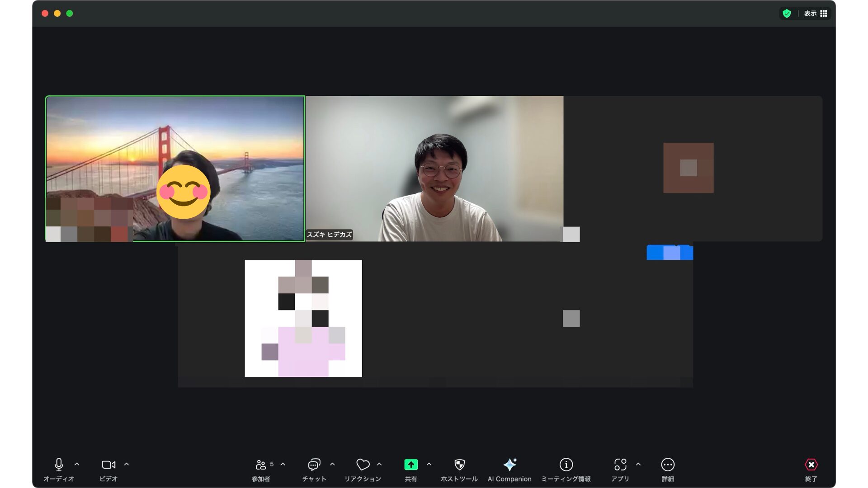The image size is (868, 488).
Task: Open host tools shield icon
Action: coord(459,465)
